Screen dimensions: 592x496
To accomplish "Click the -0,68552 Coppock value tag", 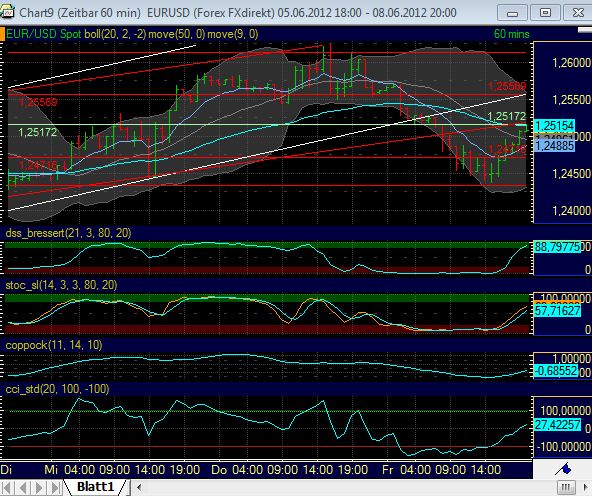I will tap(556, 371).
